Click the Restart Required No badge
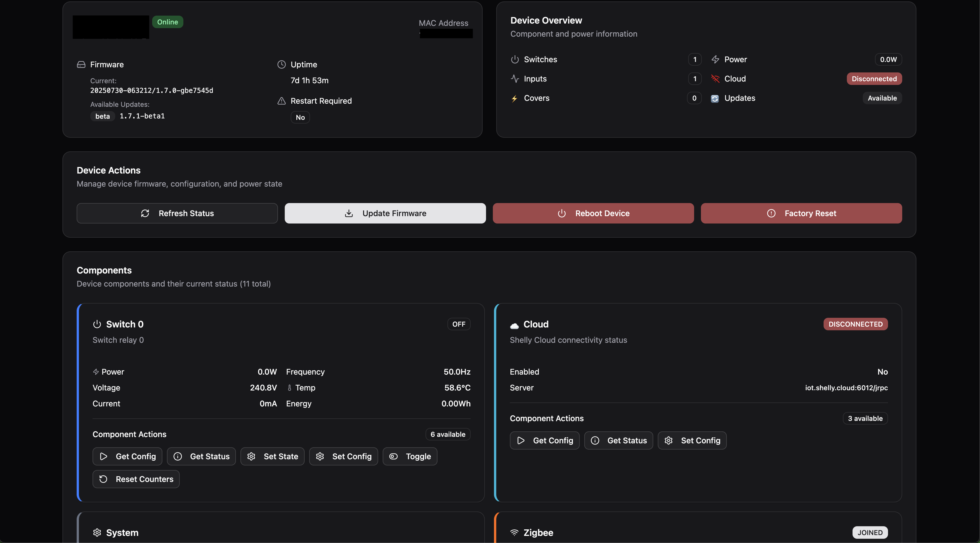Image resolution: width=980 pixels, height=543 pixels. pyautogui.click(x=300, y=117)
